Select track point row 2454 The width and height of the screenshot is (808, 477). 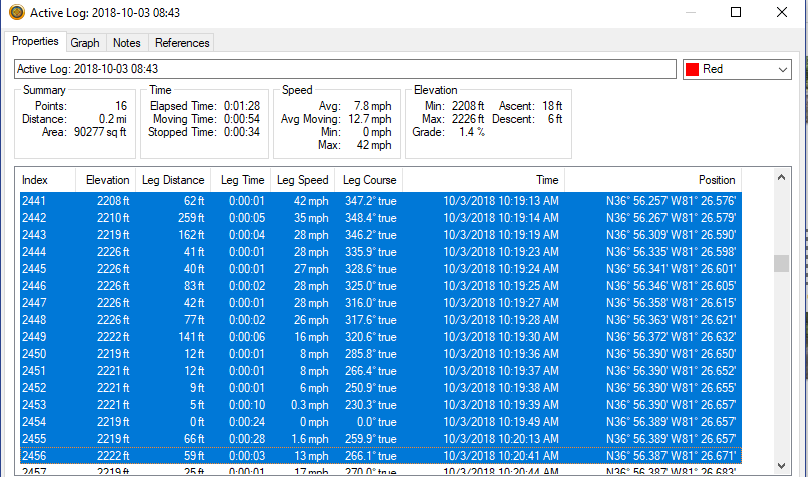tap(381, 422)
